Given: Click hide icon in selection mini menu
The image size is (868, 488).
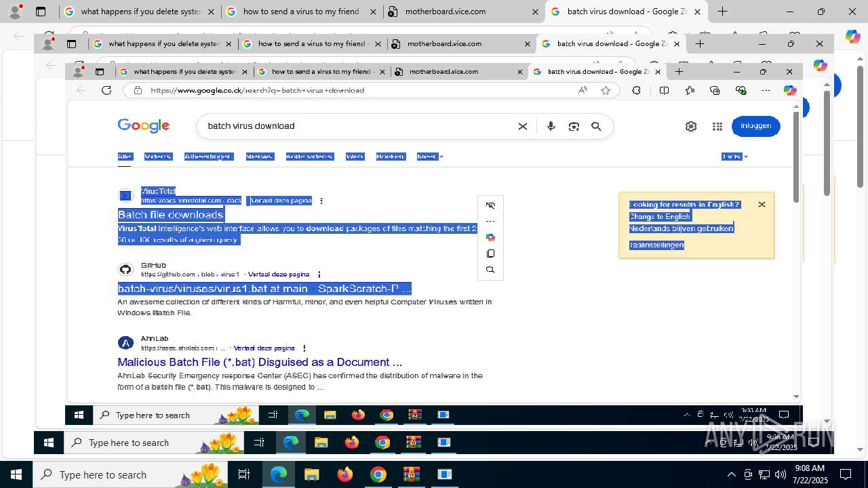Looking at the screenshot, I should (490, 205).
